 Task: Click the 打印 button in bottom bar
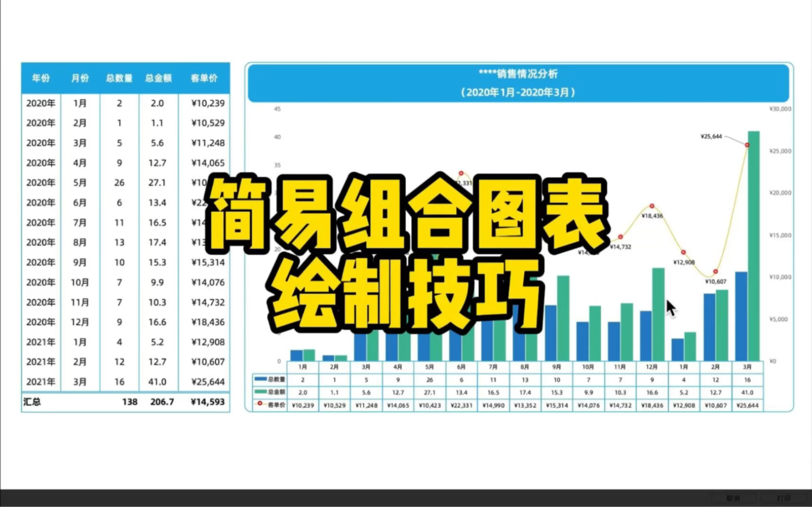point(784,498)
